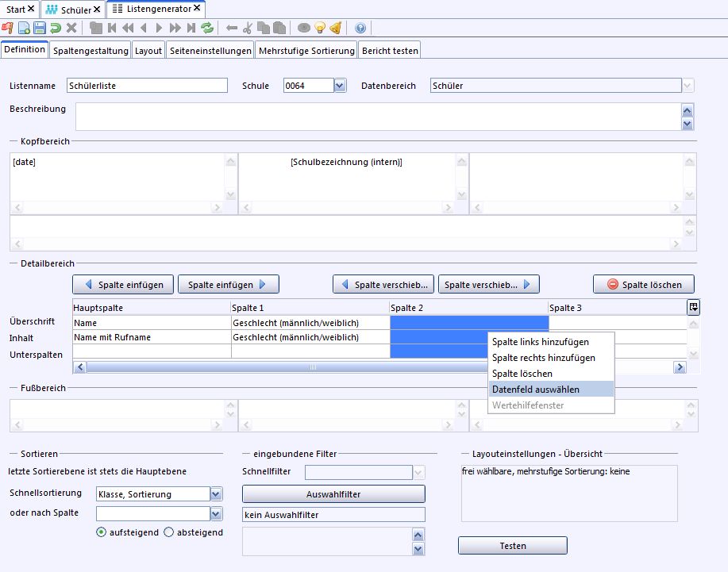728x572 pixels.
Task: Click the Testen button
Action: tap(513, 546)
